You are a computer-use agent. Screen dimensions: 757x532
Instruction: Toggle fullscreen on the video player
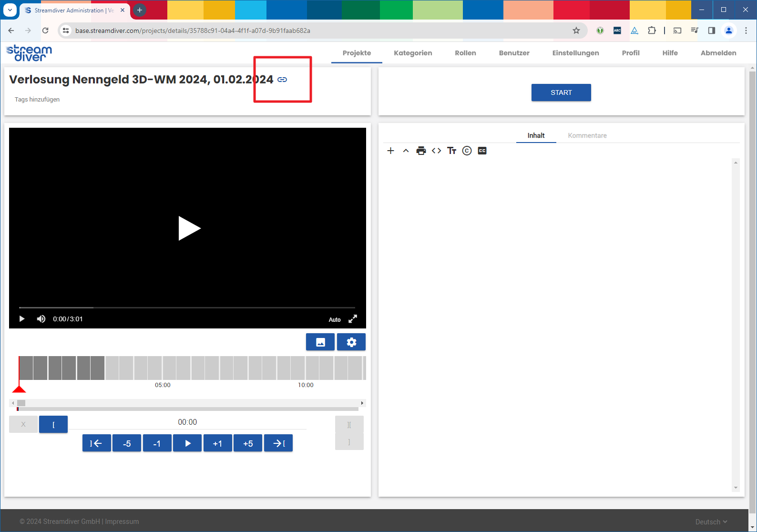pos(353,319)
